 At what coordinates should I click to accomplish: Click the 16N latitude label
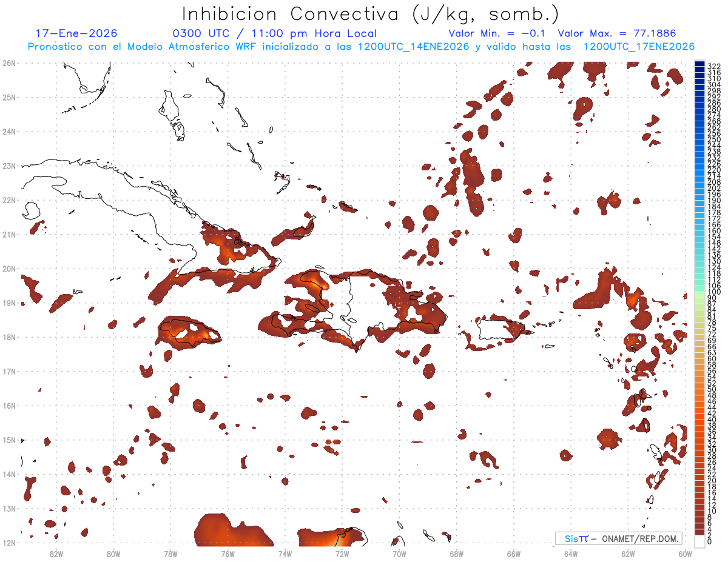point(8,406)
